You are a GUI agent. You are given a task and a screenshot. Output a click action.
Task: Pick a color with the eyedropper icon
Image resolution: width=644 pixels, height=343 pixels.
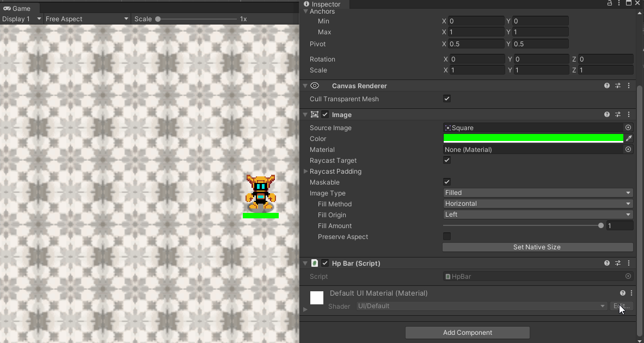(629, 138)
